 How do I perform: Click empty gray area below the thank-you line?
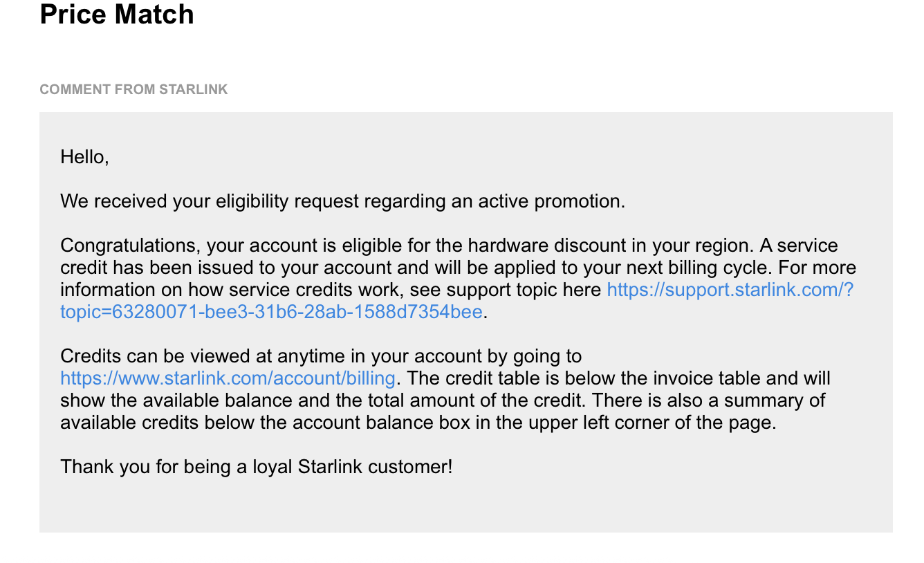pos(465,505)
